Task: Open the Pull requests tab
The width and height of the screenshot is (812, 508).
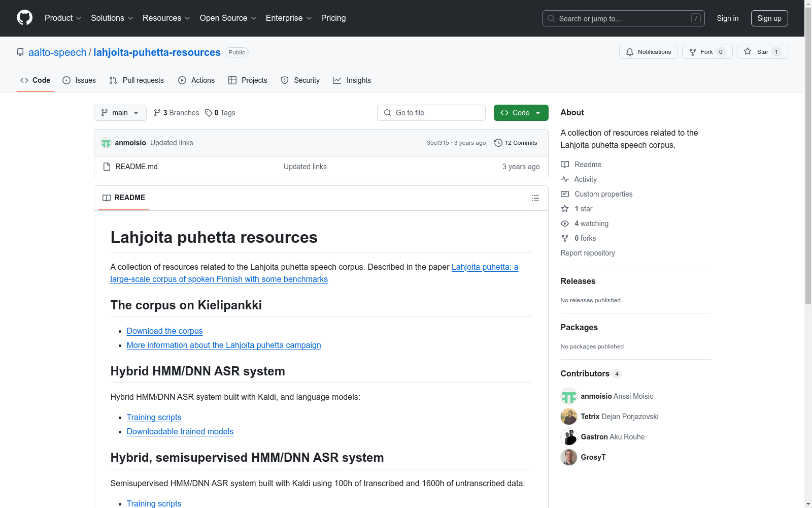Action: (x=137, y=80)
